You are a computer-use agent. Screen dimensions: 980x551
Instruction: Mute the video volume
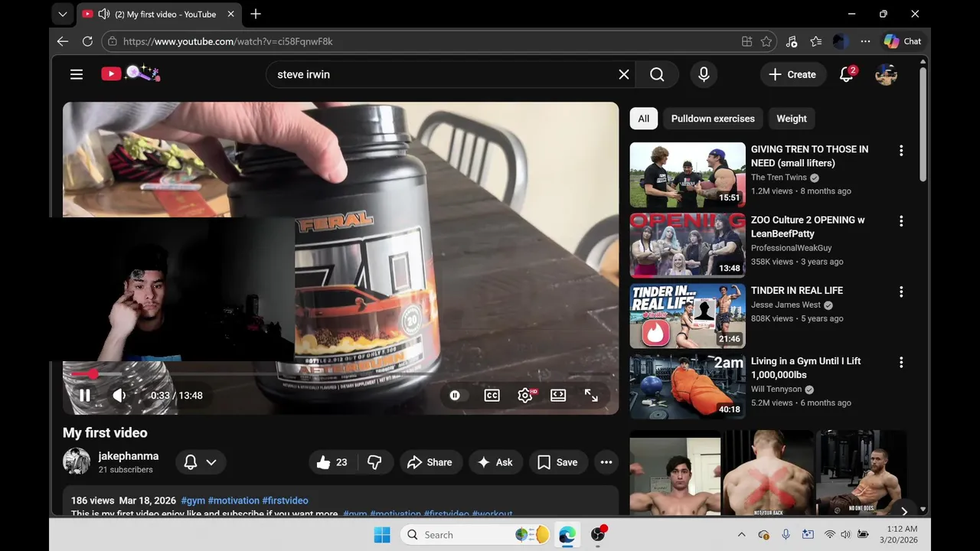click(119, 396)
